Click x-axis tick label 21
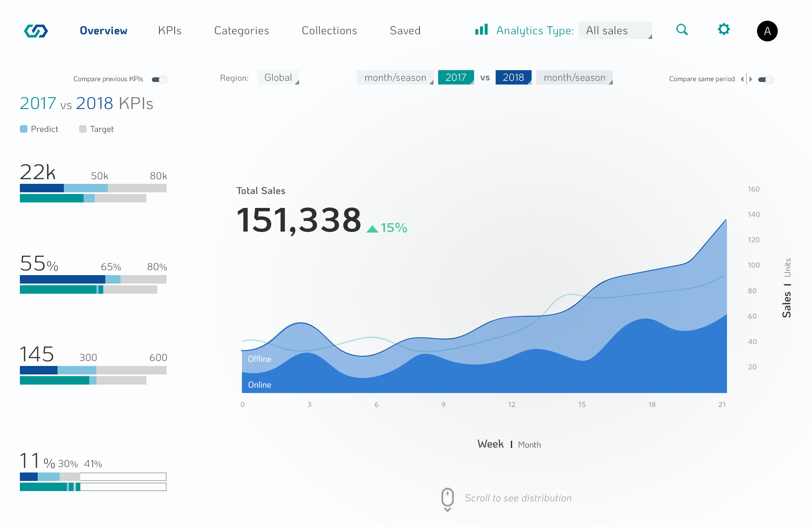This screenshot has width=812, height=527. click(722, 404)
